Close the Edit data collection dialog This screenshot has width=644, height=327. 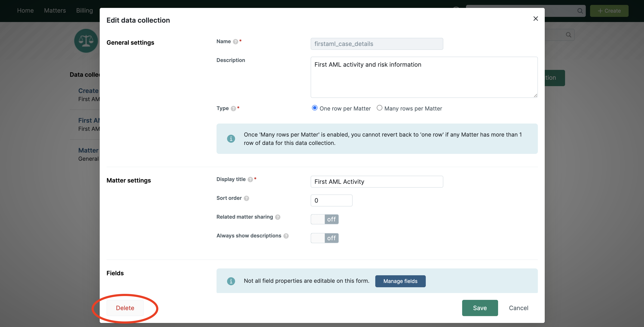(x=535, y=18)
